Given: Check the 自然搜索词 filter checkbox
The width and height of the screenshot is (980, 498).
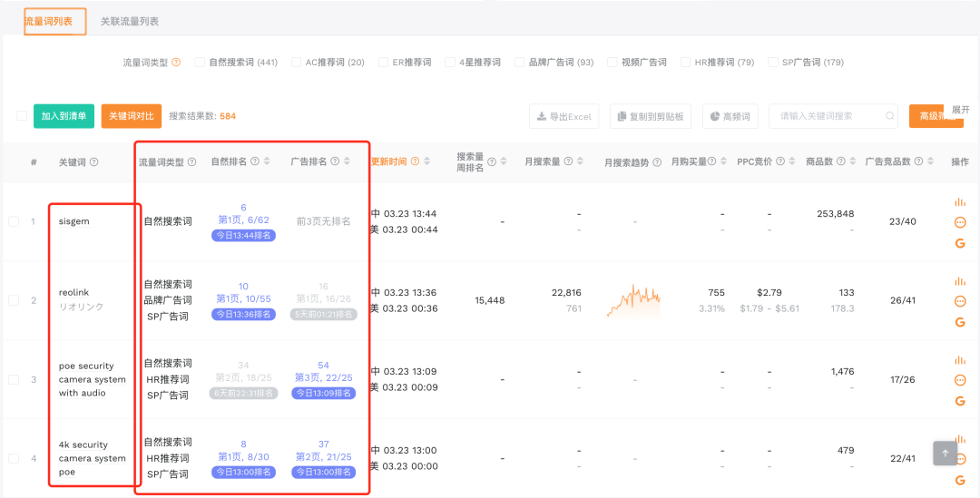Looking at the screenshot, I should 200,63.
